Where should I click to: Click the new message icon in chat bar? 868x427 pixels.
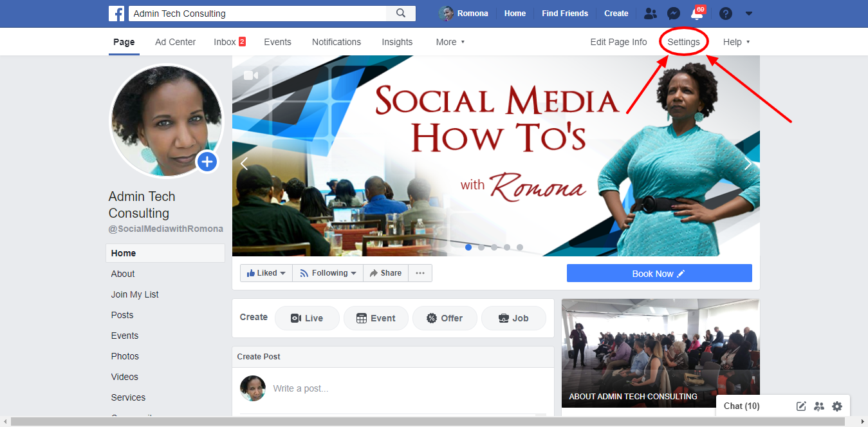point(801,406)
